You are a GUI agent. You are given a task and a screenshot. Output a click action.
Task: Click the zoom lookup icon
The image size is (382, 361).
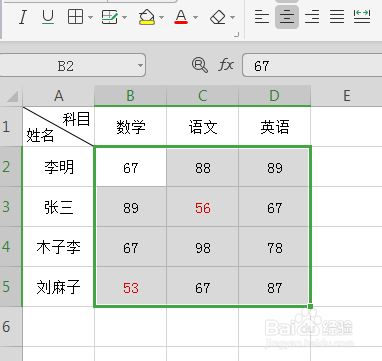click(200, 65)
